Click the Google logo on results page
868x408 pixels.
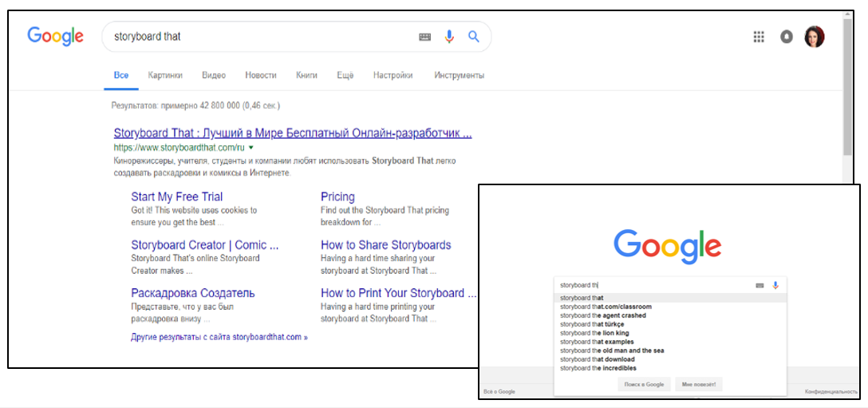pyautogui.click(x=55, y=36)
